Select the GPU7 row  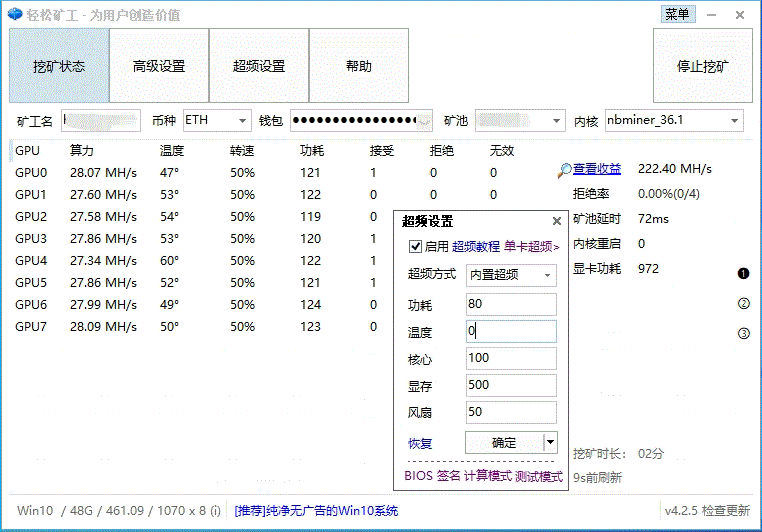click(202, 326)
